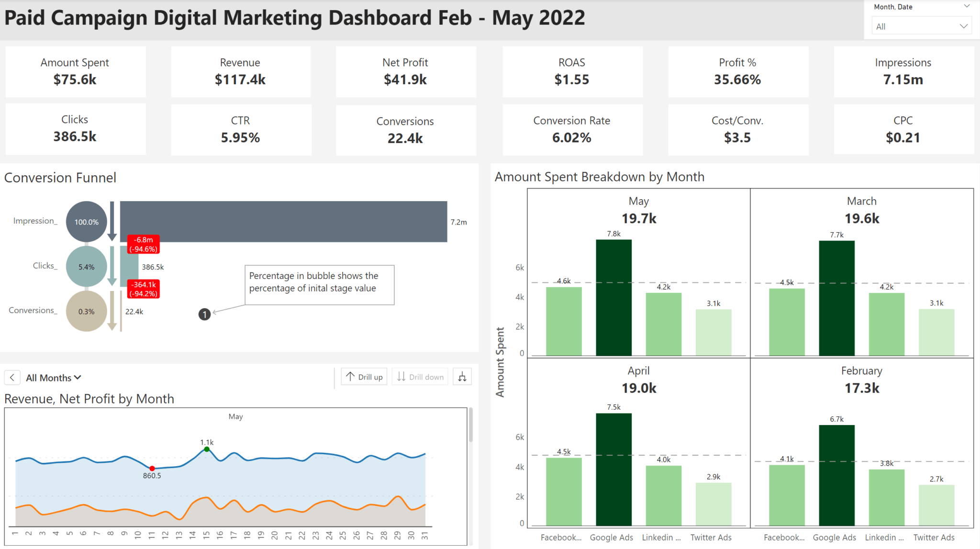This screenshot has height=549, width=980.
Task: Click the expand all down one level icon
Action: [x=462, y=377]
